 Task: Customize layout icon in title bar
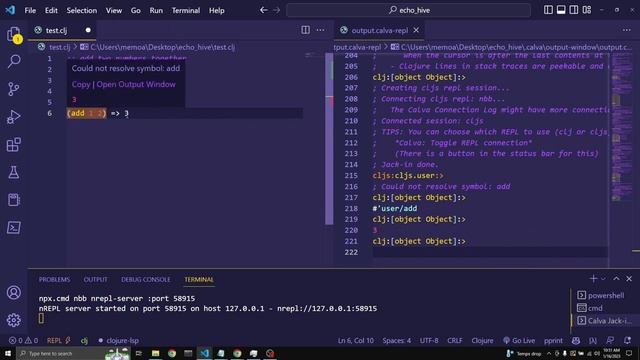coord(587,10)
